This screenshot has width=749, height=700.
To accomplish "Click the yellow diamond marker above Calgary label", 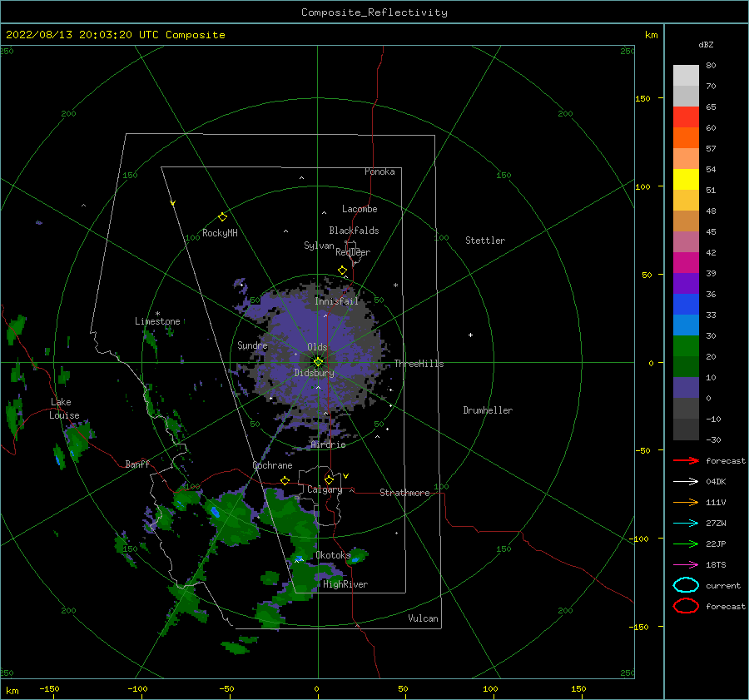I will pyautogui.click(x=329, y=479).
